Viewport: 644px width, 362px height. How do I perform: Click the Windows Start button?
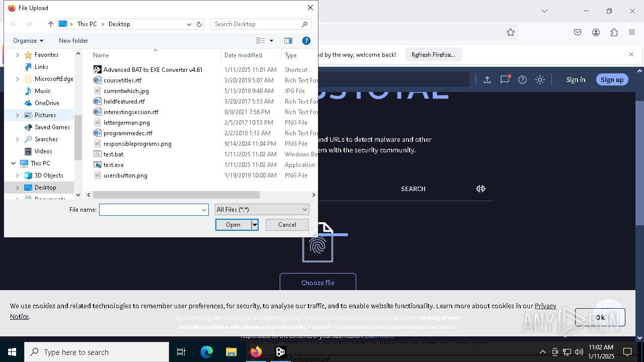(x=12, y=352)
